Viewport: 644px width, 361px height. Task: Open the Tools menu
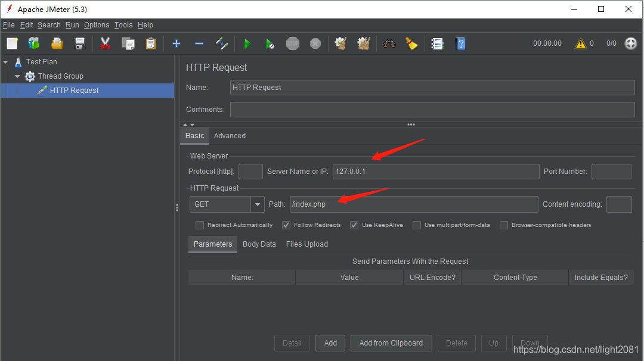tap(123, 25)
